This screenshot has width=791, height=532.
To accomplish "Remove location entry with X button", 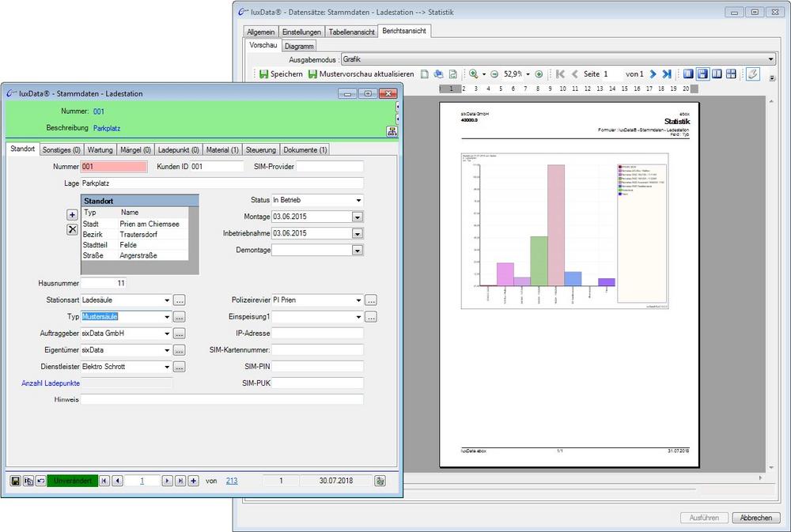I will [x=72, y=229].
